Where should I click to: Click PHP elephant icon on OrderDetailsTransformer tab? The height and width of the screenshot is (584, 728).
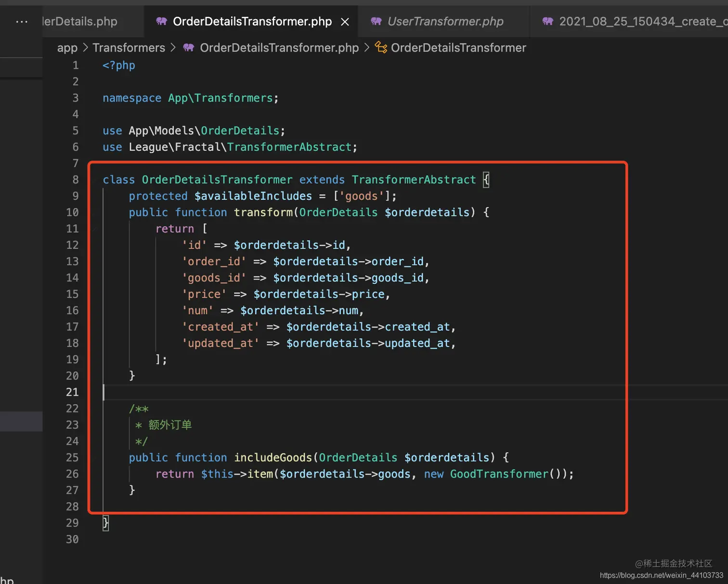pos(162,21)
